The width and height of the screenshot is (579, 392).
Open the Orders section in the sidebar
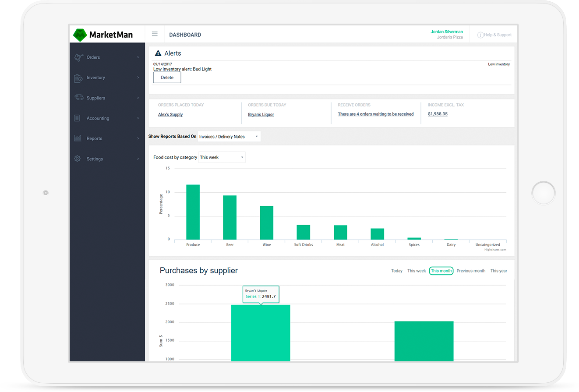[x=93, y=57]
